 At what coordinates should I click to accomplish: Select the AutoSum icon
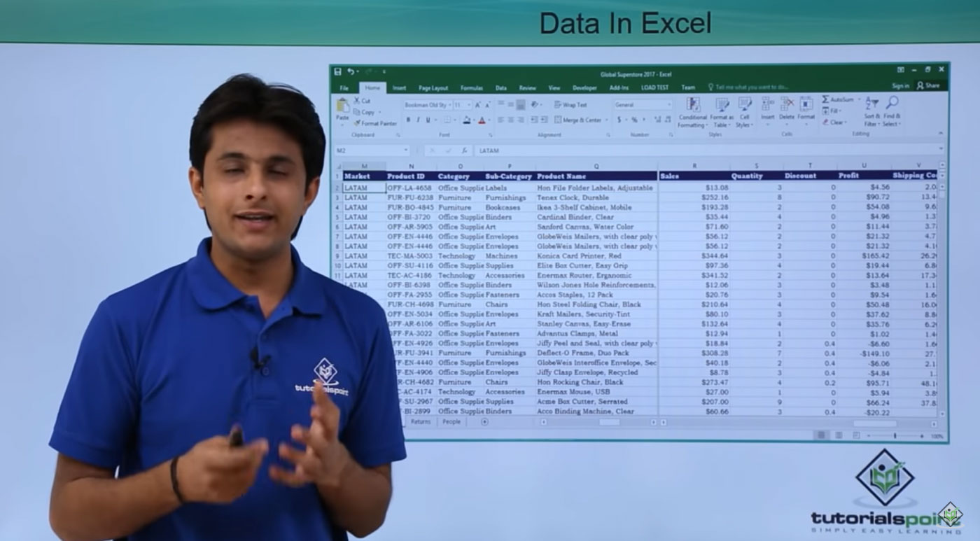(x=826, y=99)
